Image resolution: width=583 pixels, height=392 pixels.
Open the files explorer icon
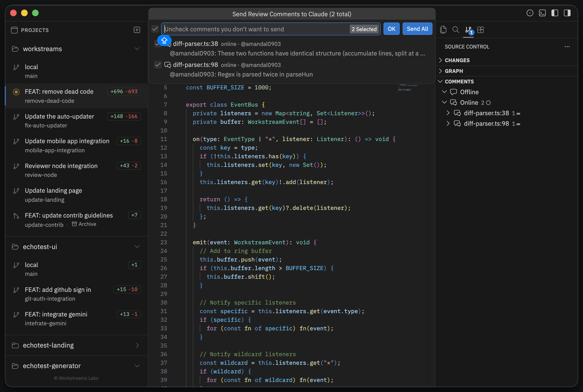click(x=443, y=30)
